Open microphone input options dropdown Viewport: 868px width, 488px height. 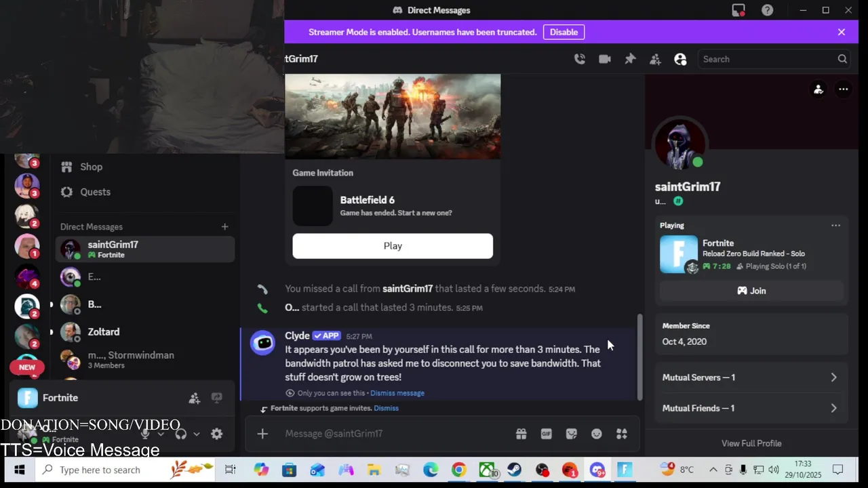[161, 434]
